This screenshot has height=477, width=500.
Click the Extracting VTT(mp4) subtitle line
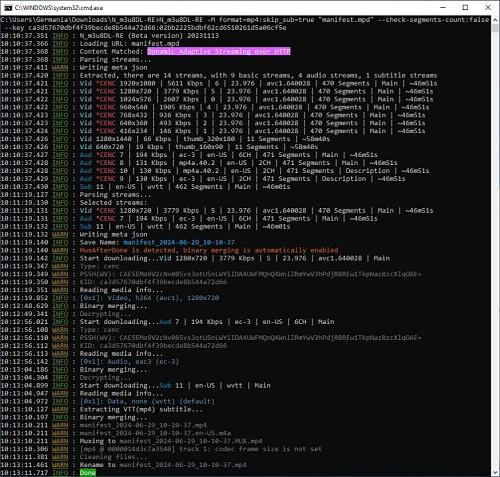(x=101, y=409)
